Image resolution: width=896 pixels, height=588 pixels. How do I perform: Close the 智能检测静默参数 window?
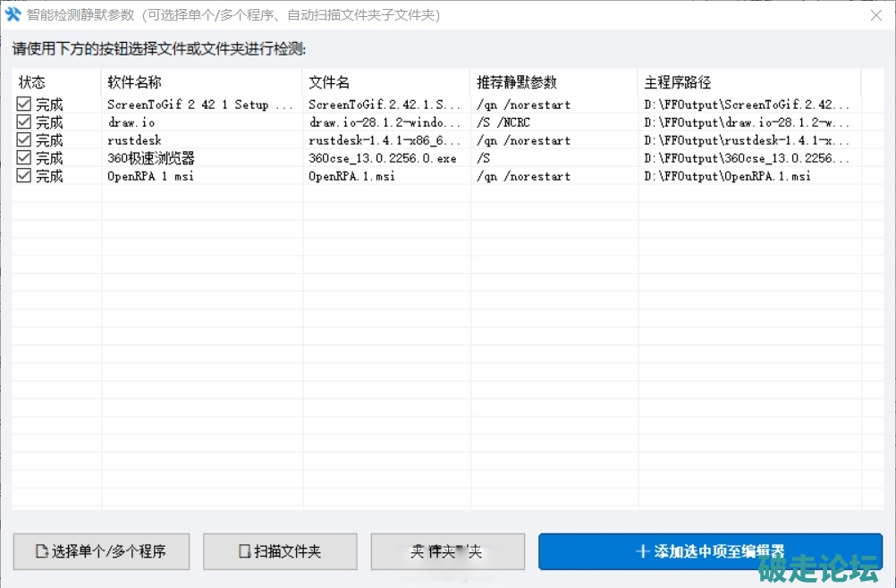coord(875,15)
